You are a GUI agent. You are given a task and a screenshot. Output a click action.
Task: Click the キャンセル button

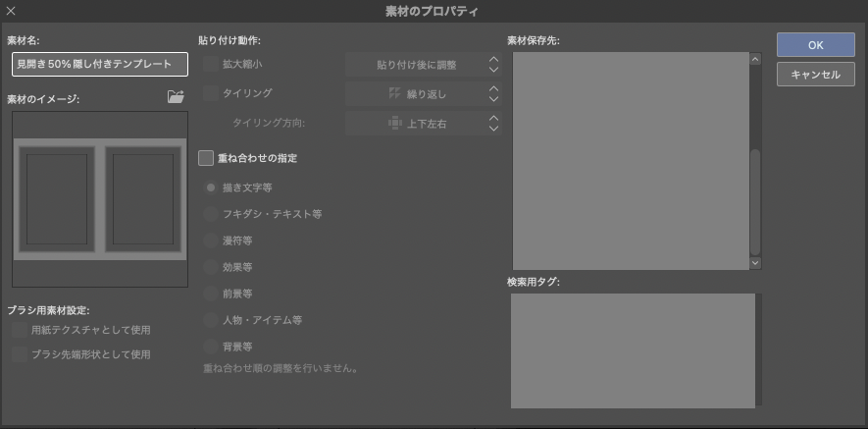815,75
